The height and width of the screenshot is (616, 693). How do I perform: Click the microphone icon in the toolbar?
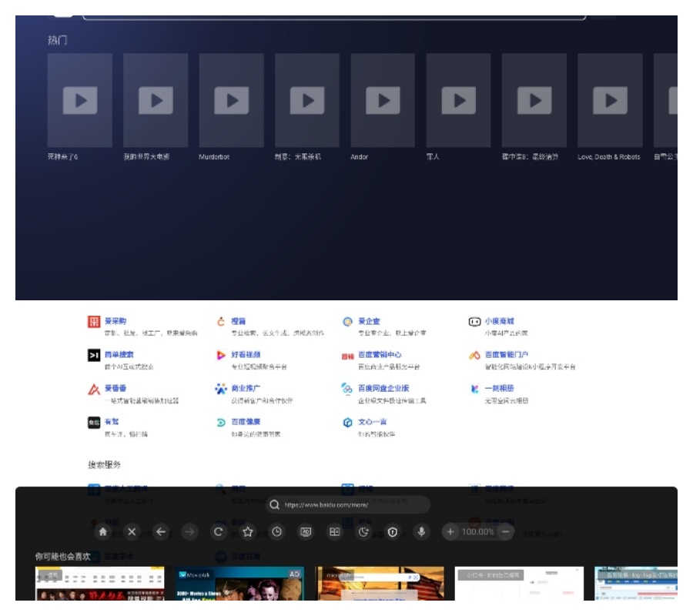click(x=422, y=531)
